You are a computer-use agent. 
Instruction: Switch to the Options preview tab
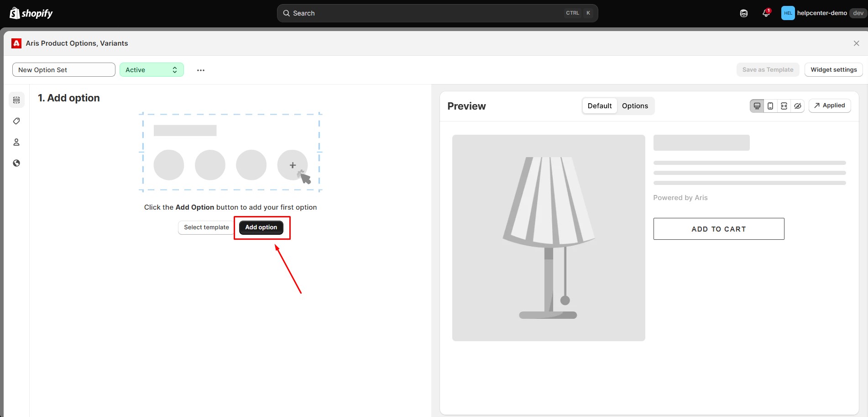point(635,106)
